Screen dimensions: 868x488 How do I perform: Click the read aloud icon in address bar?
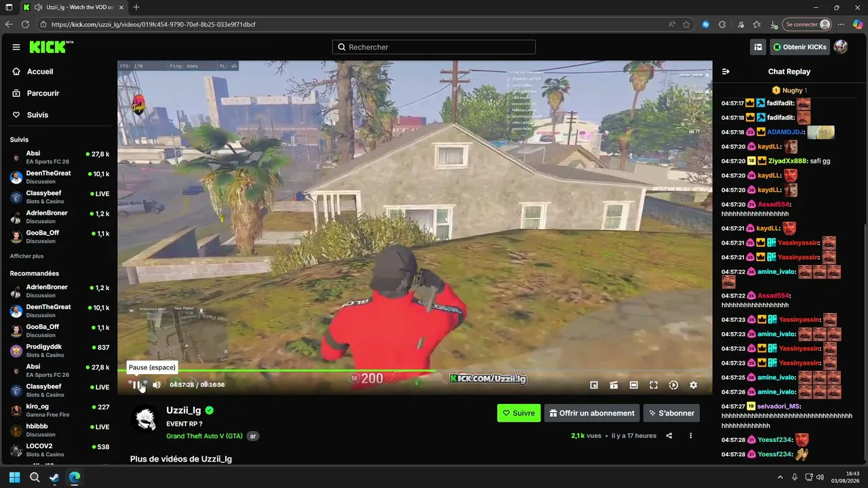click(x=672, y=24)
